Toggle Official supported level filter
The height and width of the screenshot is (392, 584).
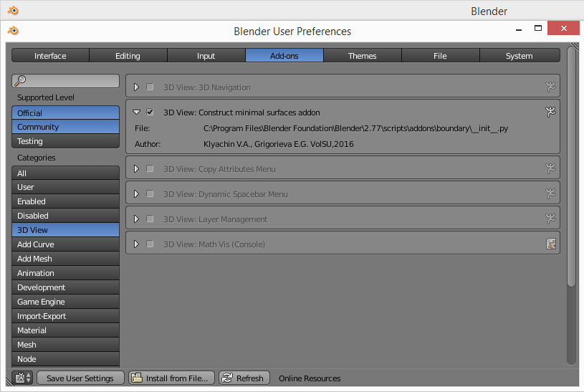point(65,113)
